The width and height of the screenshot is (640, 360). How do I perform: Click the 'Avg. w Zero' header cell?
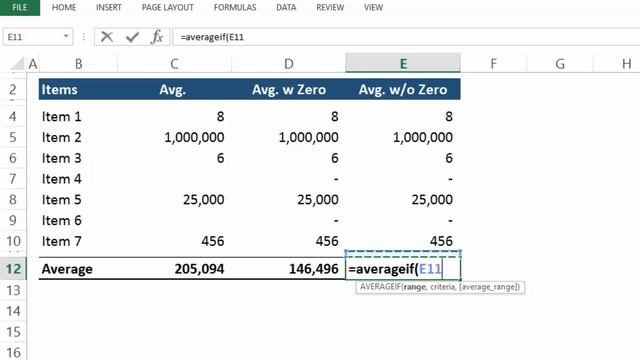click(289, 89)
